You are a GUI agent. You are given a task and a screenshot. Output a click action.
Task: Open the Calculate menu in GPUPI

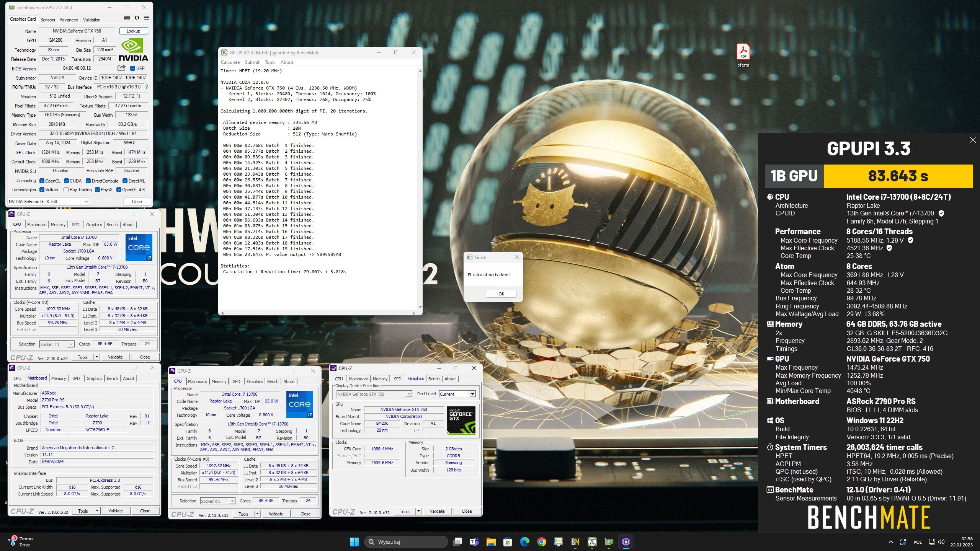230,62
